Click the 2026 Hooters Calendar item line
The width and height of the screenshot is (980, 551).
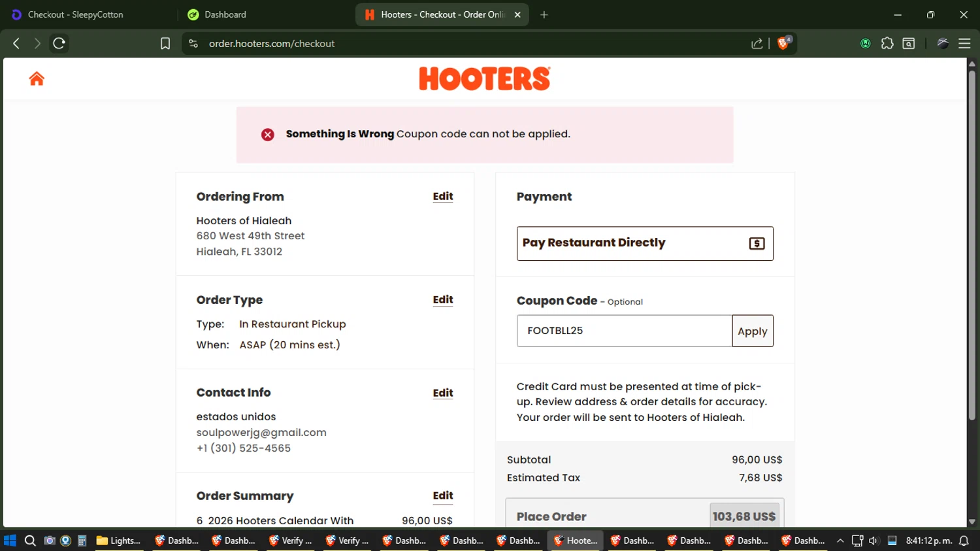[x=275, y=521]
